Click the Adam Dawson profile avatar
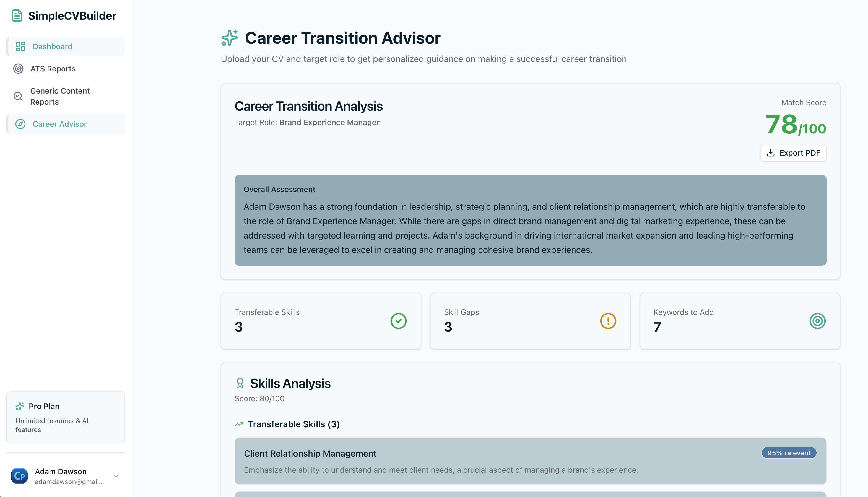 [19, 476]
